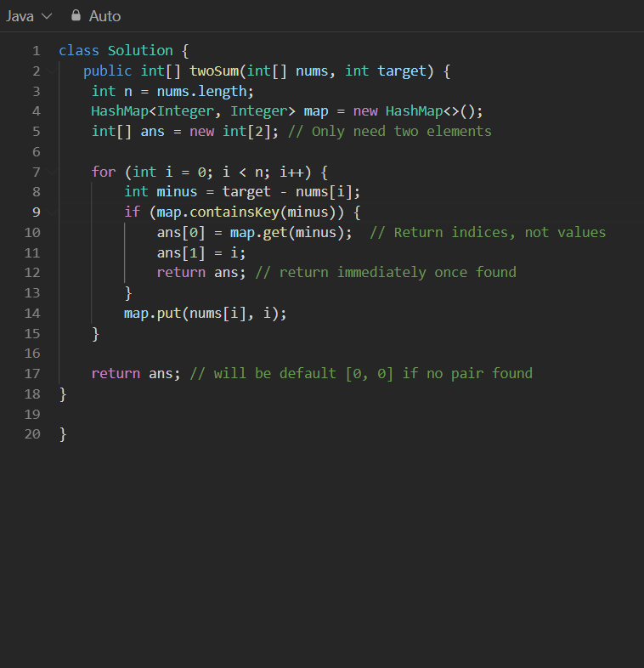Click comment "// return immediately once found"

tap(386, 272)
